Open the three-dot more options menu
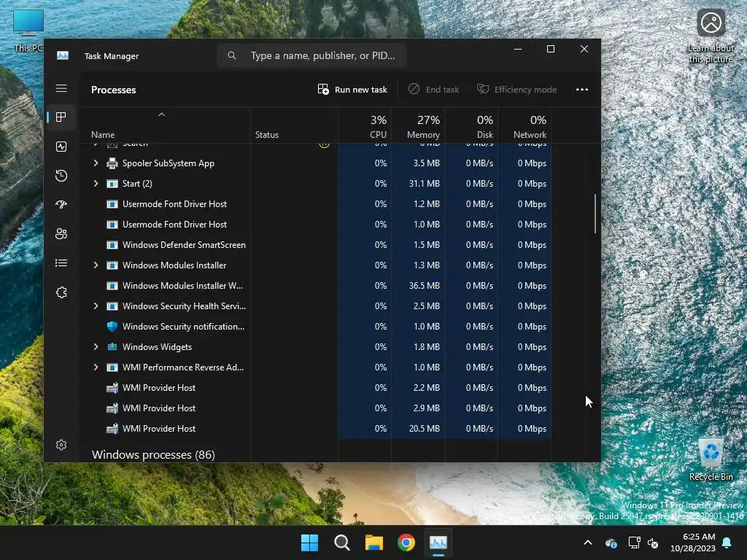The width and height of the screenshot is (747, 560). point(581,90)
